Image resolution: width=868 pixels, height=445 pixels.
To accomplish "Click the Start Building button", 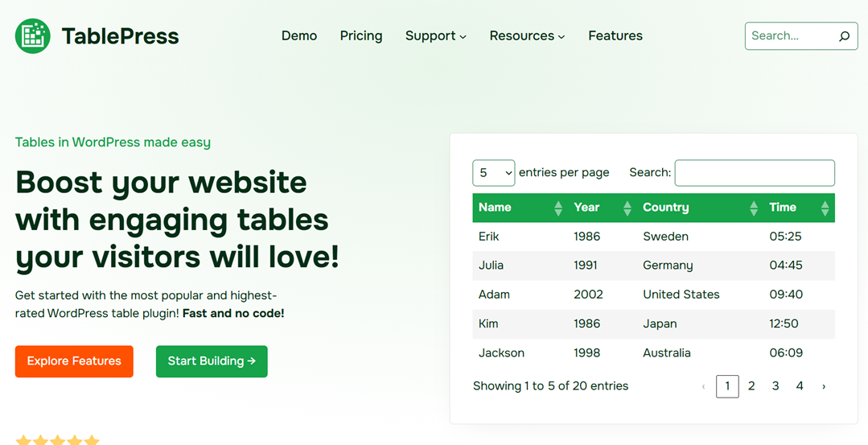I will [x=212, y=361].
